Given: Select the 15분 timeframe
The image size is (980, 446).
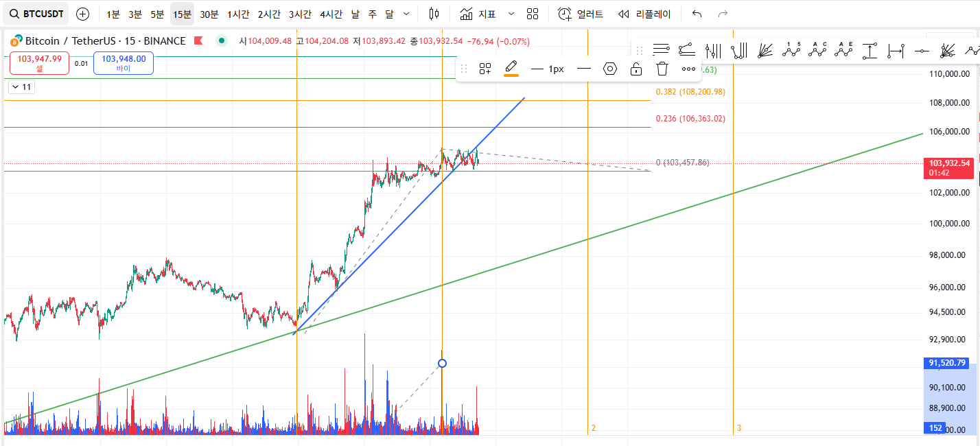Looking at the screenshot, I should click(x=182, y=14).
